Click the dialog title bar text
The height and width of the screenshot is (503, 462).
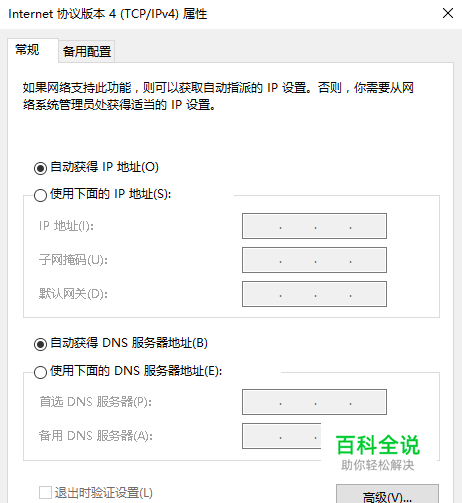pos(108,14)
